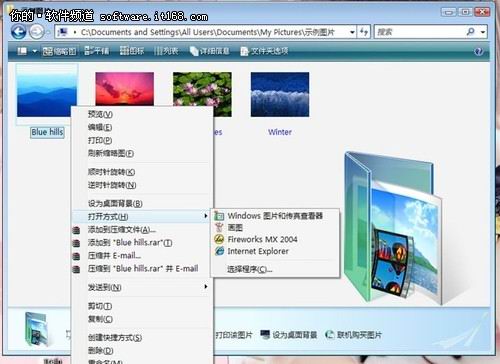Image resolution: width=500 pixels, height=364 pixels.
Task: Choose 添加到压缩文件(A)... menu entry
Action: 142,230
